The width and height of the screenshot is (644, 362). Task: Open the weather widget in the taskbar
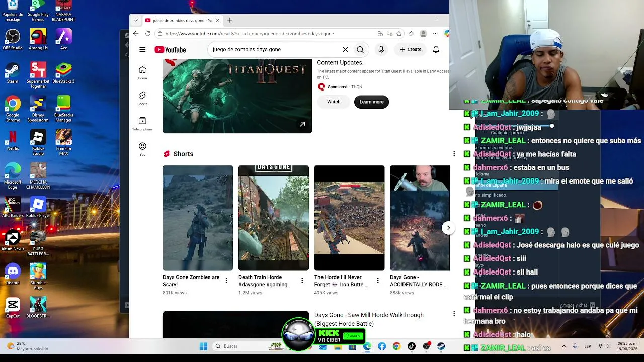coord(28,346)
